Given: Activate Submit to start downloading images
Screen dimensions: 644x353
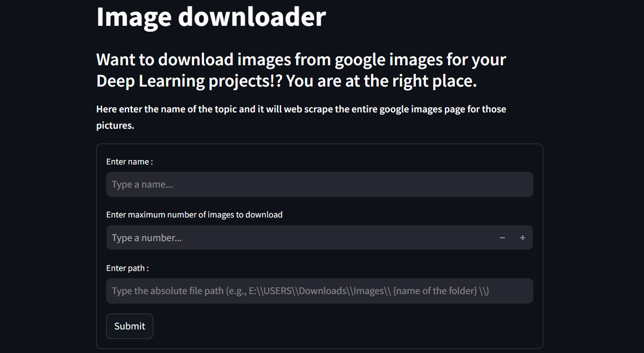Looking at the screenshot, I should click(129, 326).
